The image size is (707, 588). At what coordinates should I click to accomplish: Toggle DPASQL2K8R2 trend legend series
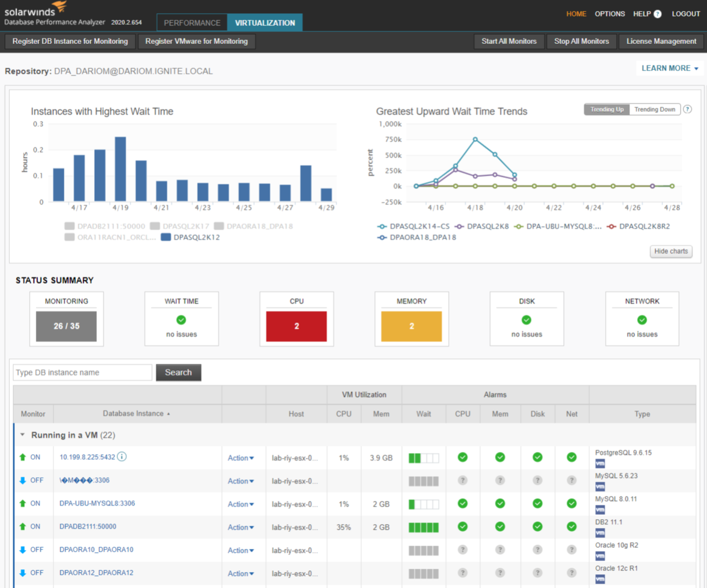[x=639, y=226]
